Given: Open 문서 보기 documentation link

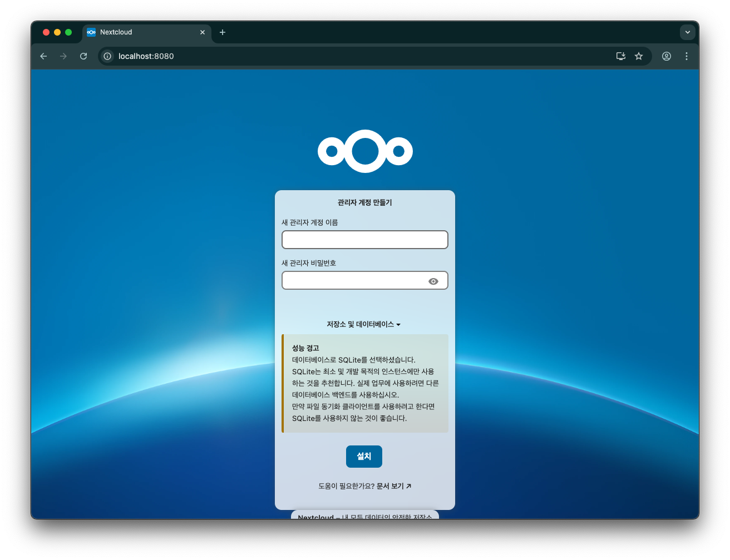Looking at the screenshot, I should coord(394,486).
